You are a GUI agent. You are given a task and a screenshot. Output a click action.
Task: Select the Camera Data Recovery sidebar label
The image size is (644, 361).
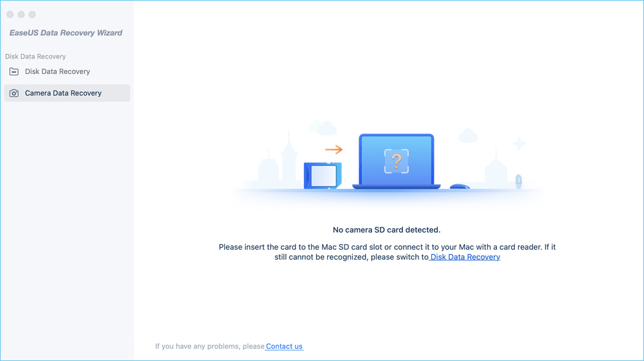(x=63, y=93)
